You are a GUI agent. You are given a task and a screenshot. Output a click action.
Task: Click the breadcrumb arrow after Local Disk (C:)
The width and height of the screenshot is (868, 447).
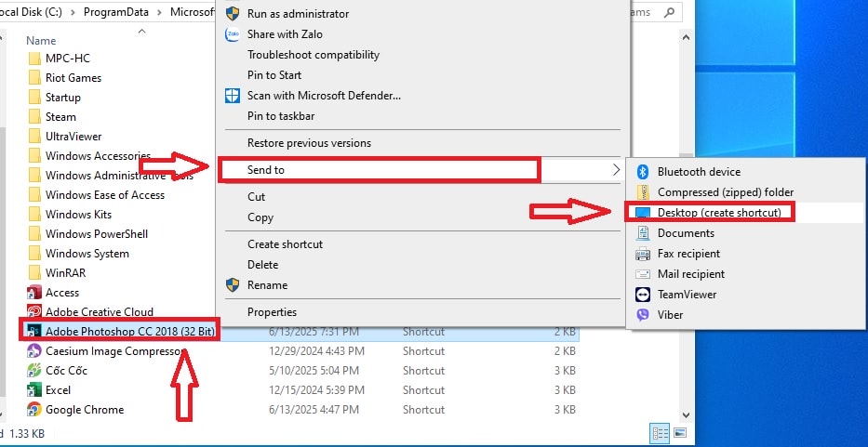pos(74,12)
